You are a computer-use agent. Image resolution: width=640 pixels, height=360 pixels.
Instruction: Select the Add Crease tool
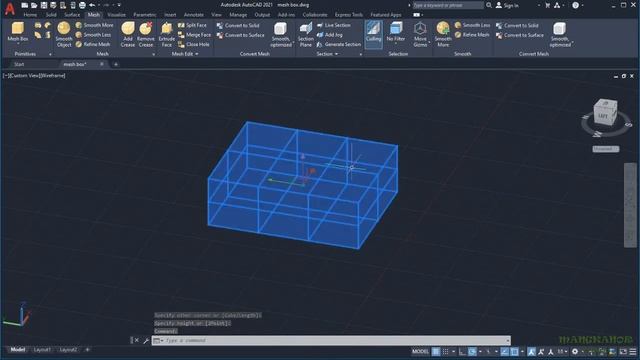point(128,34)
